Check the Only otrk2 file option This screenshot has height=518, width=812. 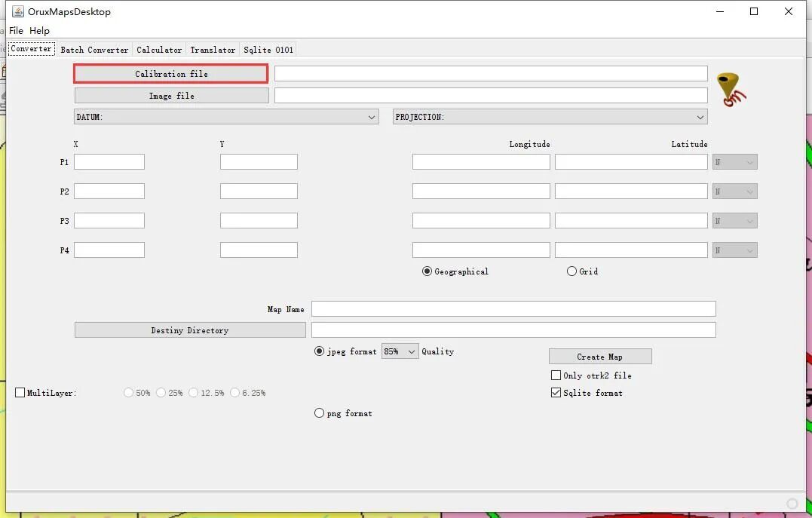click(x=556, y=375)
